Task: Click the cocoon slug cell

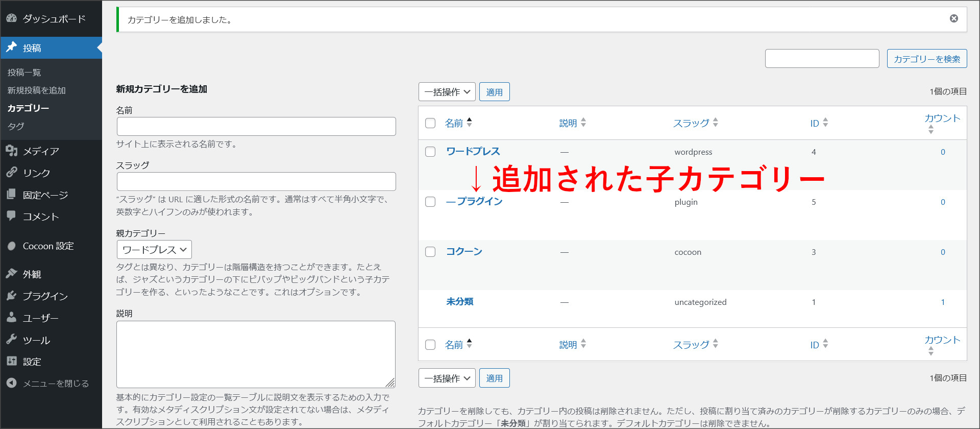Action: click(688, 252)
